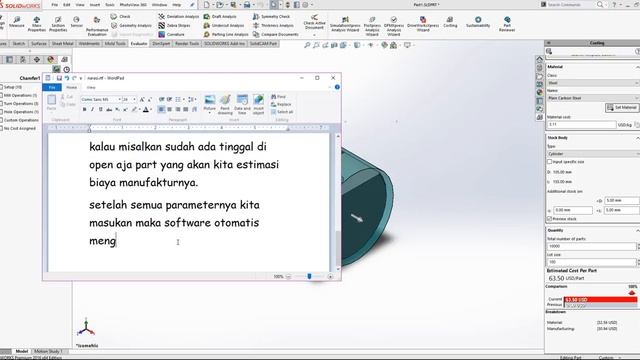This screenshot has height=360, width=640.
Task: Click the Set Material button
Action: [622, 107]
